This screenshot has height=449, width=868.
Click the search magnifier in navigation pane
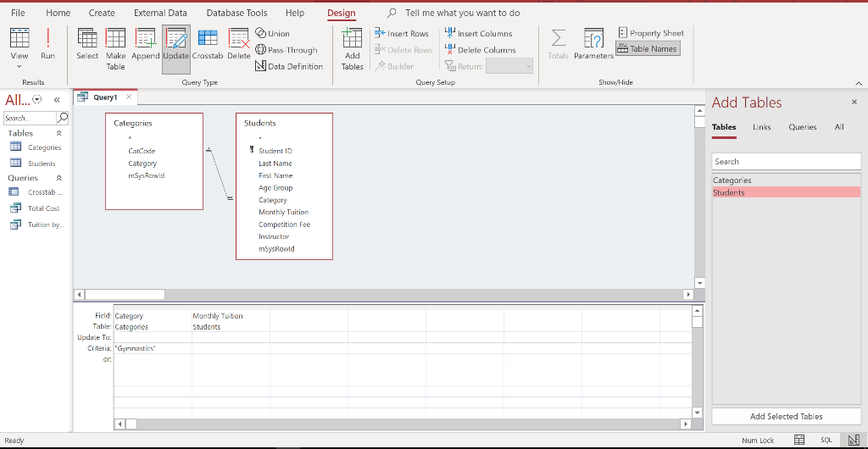point(63,118)
